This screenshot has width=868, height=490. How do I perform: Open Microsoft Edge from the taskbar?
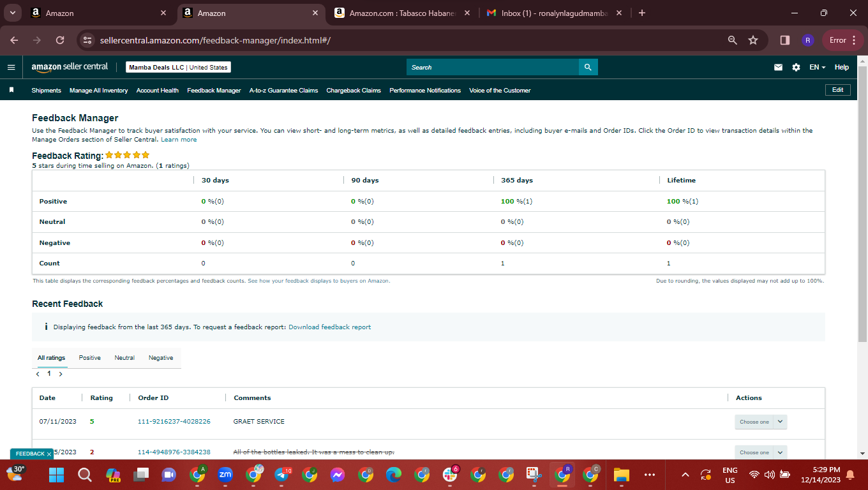click(x=394, y=475)
